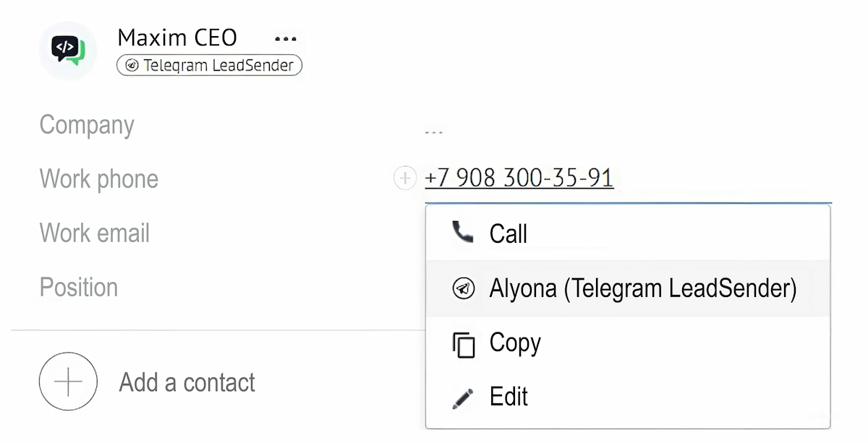Choose Alyona (Telegram LeadSender) option
The width and height of the screenshot is (868, 443).
[642, 288]
